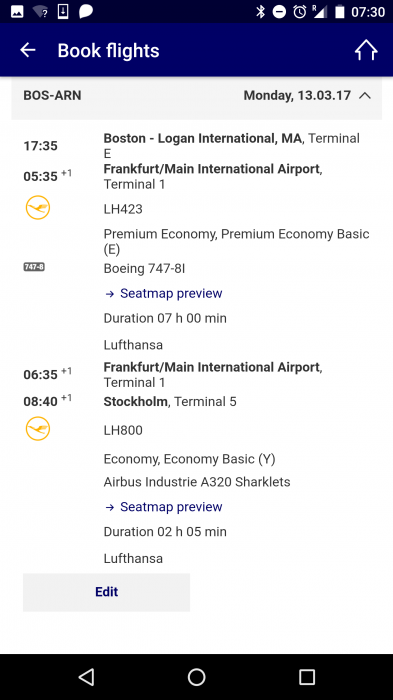Screen dimensions: 393x700
Task: Tap the Lufthansa logo beside LH800
Action: point(38,429)
